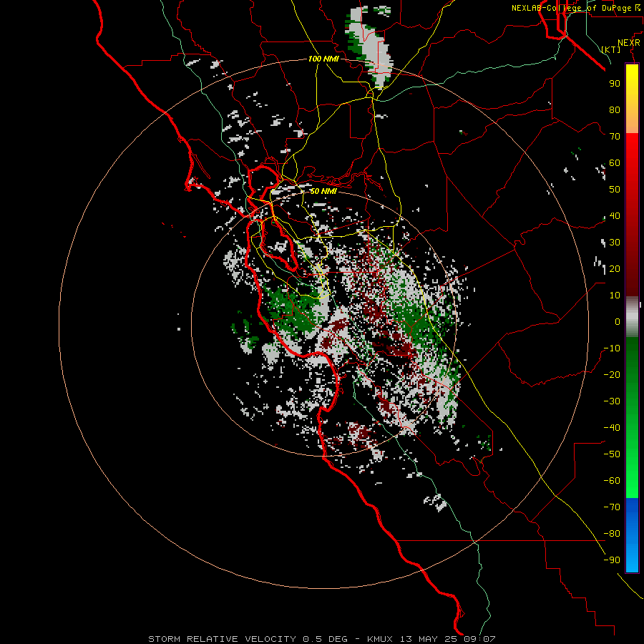Click the 70 value on the velocity scale
This screenshot has height=644, width=644.
(615, 137)
